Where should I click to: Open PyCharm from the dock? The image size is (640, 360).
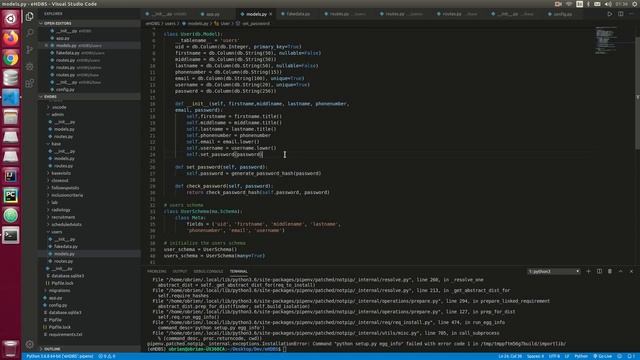click(x=11, y=196)
